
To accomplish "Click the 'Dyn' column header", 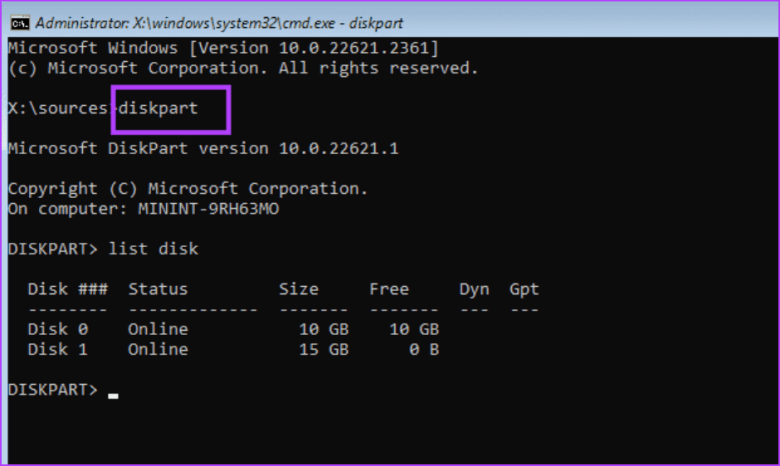I will 474,289.
